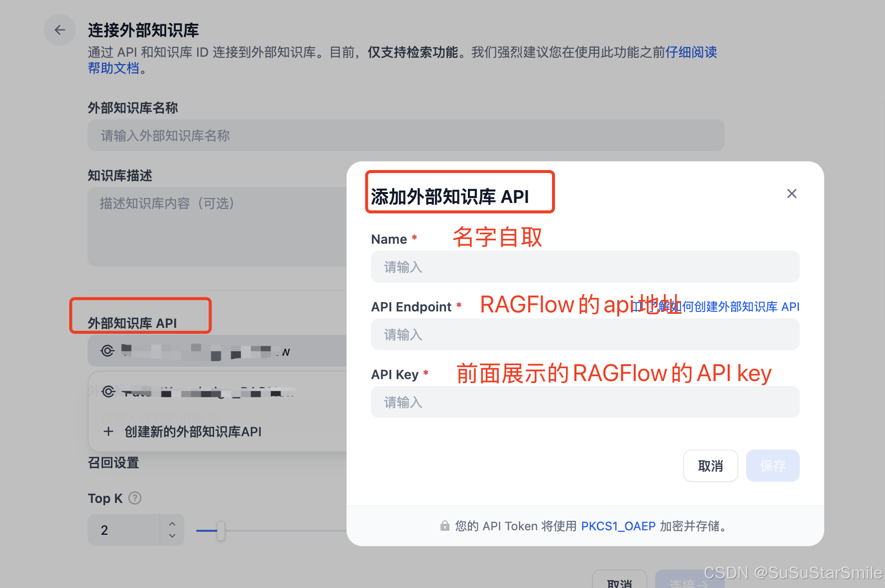Click the Top K help question icon

(135, 498)
